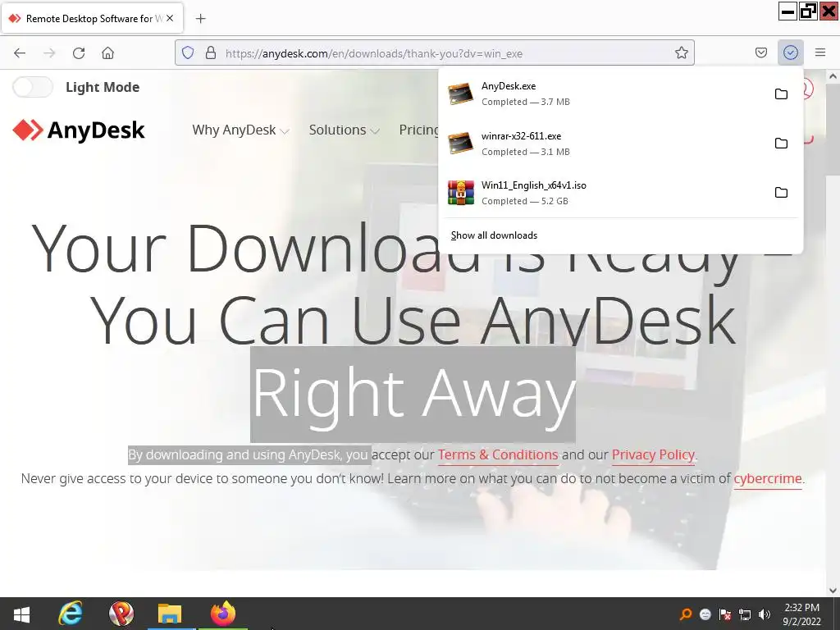Open the taskbar clock and date
The width and height of the screenshot is (840, 630).
coord(801,614)
